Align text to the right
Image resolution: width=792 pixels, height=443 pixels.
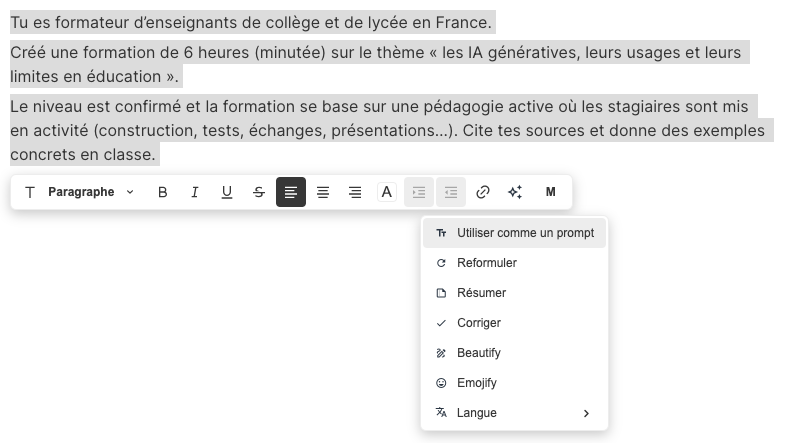[x=355, y=192]
